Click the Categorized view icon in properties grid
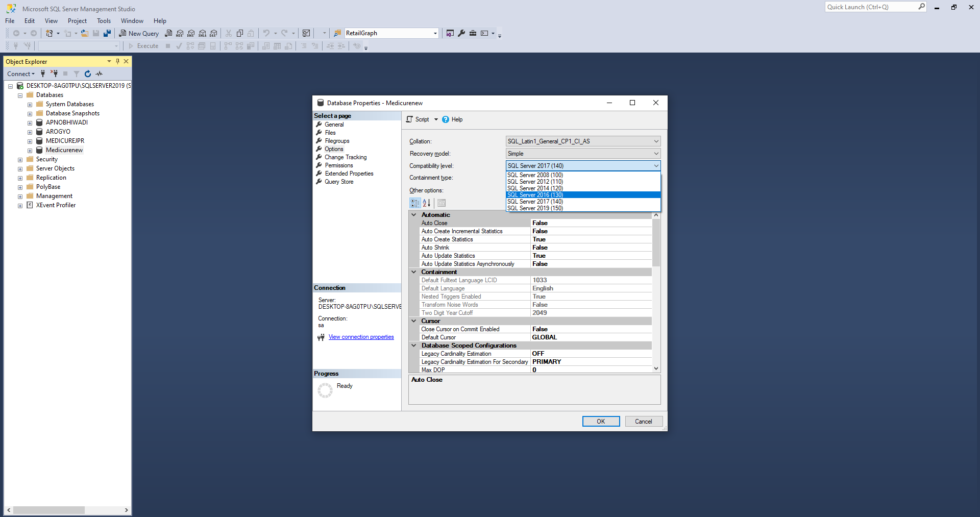Screen dimensions: 980x517 pos(415,203)
